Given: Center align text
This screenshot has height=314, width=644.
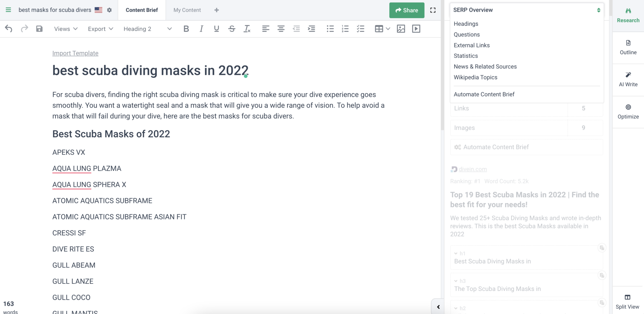Looking at the screenshot, I should pyautogui.click(x=281, y=29).
